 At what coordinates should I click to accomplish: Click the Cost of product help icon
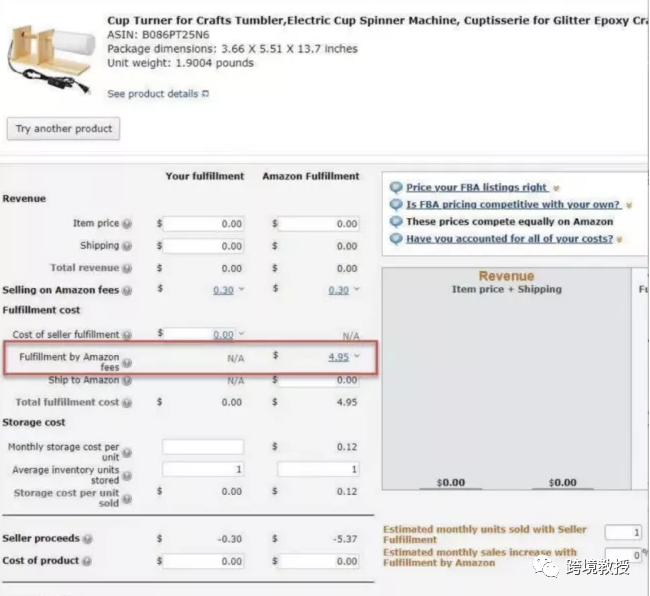click(x=87, y=562)
